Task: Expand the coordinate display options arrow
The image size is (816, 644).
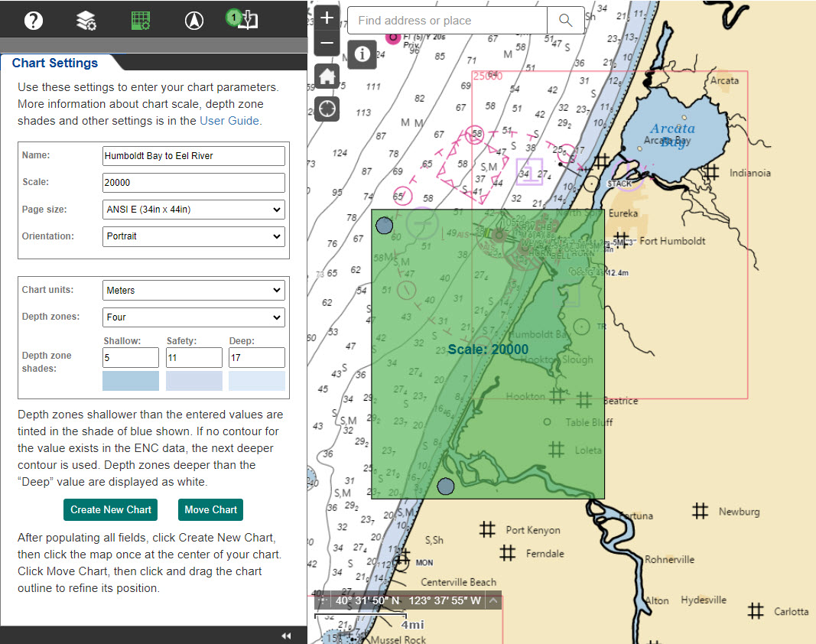Action: pos(494,600)
